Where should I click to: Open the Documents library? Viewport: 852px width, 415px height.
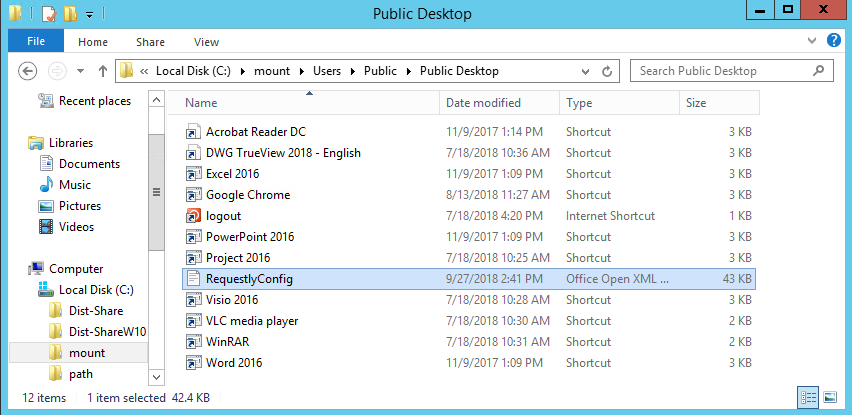tap(79, 164)
